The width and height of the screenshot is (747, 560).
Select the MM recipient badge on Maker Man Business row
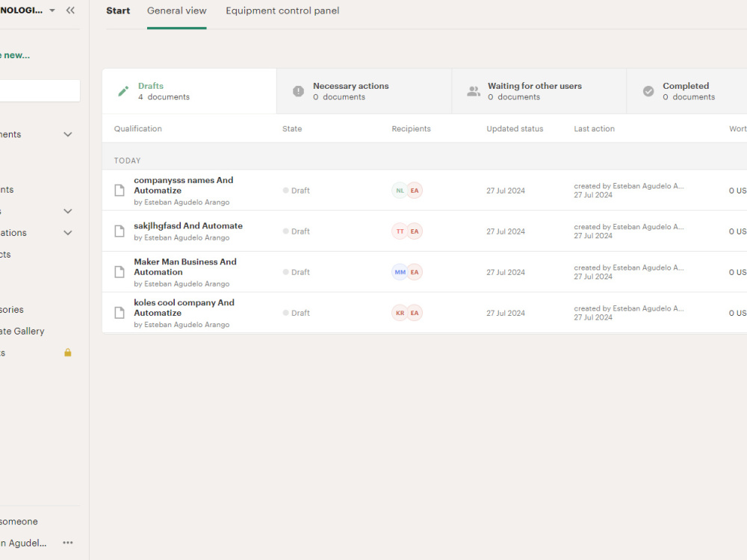click(400, 272)
